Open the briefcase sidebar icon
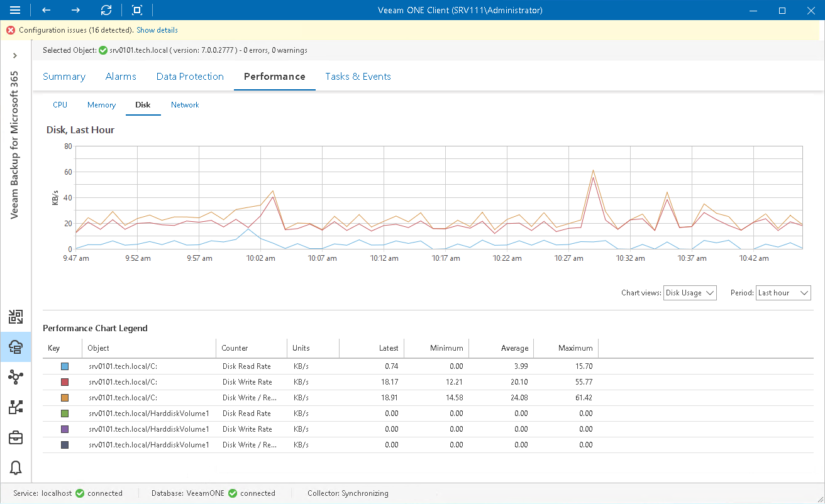825x504 pixels. (x=16, y=437)
